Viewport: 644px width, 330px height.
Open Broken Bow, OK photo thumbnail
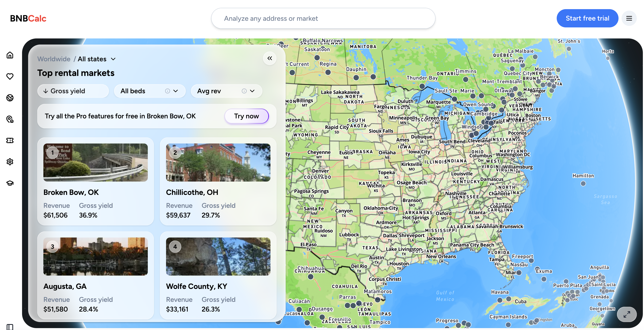(x=95, y=163)
